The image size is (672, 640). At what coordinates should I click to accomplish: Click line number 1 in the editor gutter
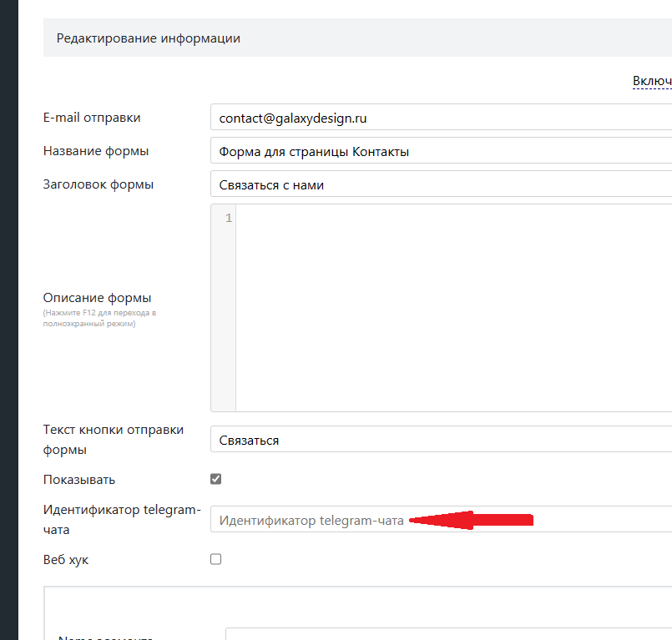[x=229, y=218]
